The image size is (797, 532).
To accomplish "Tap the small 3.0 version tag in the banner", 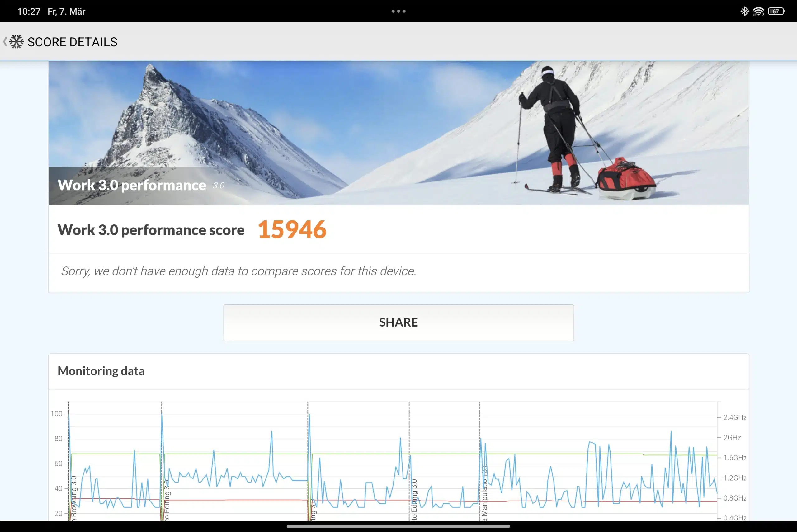I will pos(219,186).
